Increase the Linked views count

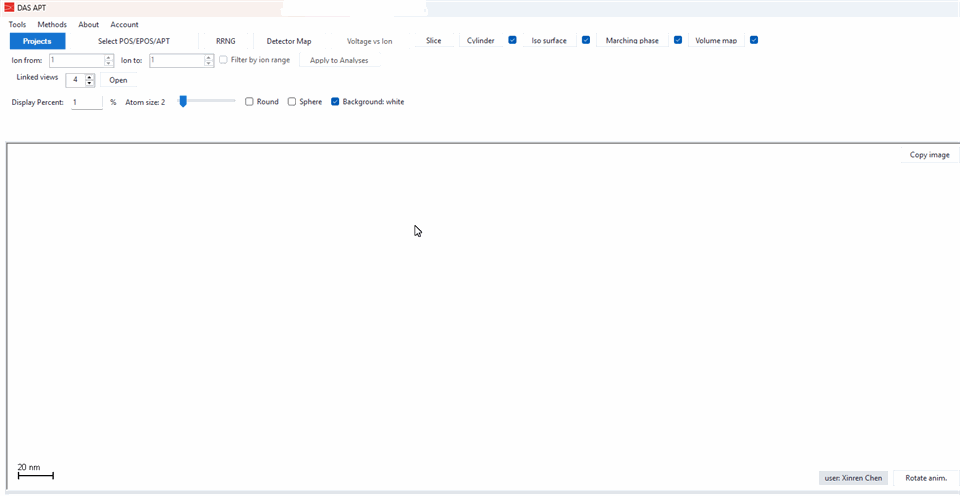click(x=89, y=77)
